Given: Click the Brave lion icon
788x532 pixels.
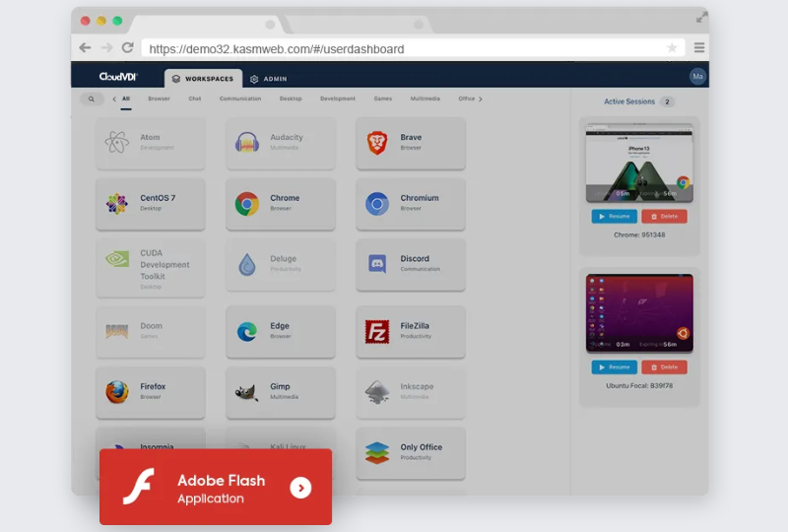Looking at the screenshot, I should coord(377,143).
